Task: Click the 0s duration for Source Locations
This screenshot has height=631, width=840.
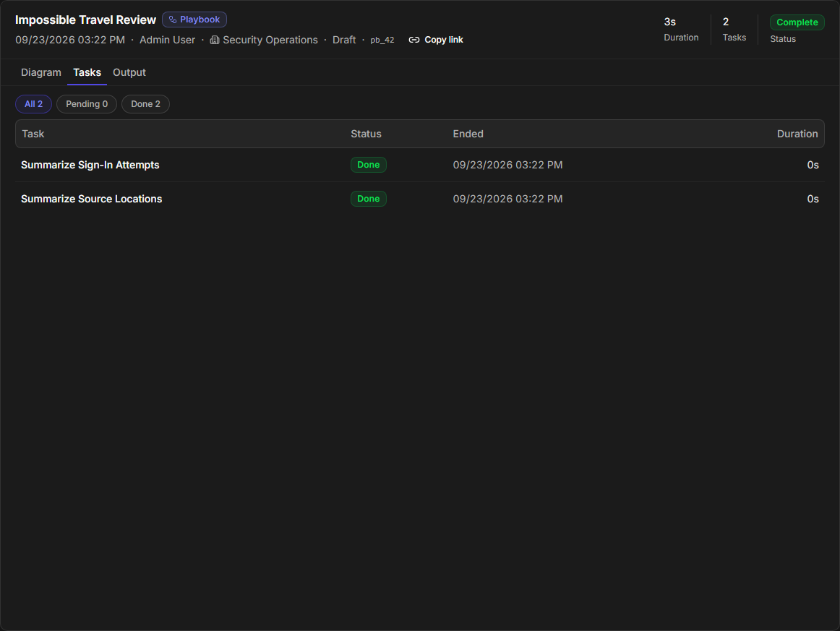Action: [813, 199]
